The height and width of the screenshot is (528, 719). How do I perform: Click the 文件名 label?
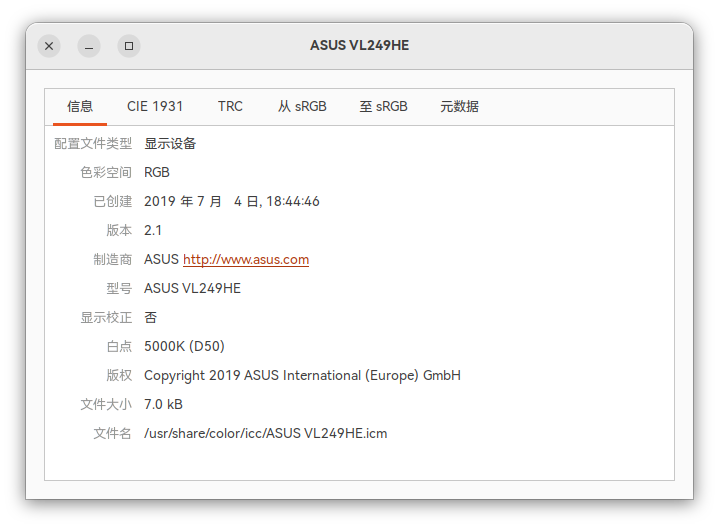tap(112, 434)
